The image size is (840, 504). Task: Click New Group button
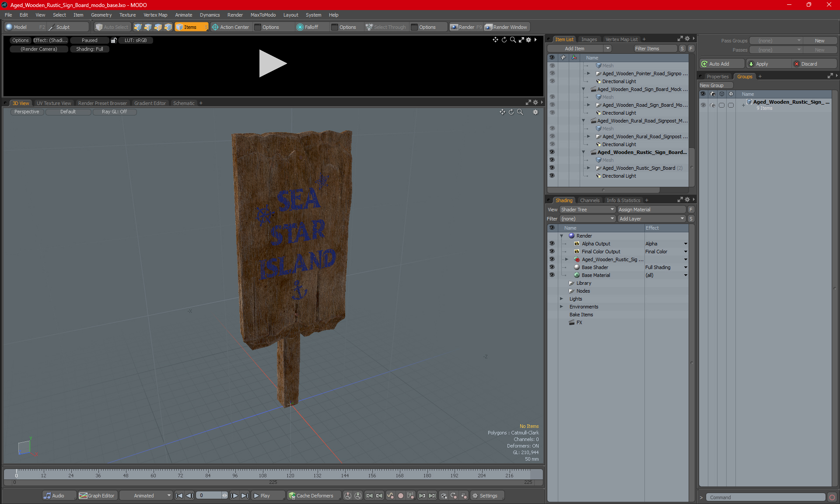[715, 85]
